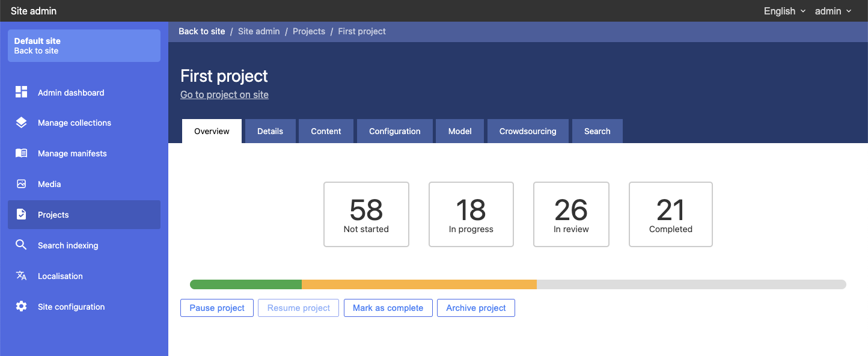Click the Localisation translate icon
This screenshot has height=356, width=868.
pos(22,276)
